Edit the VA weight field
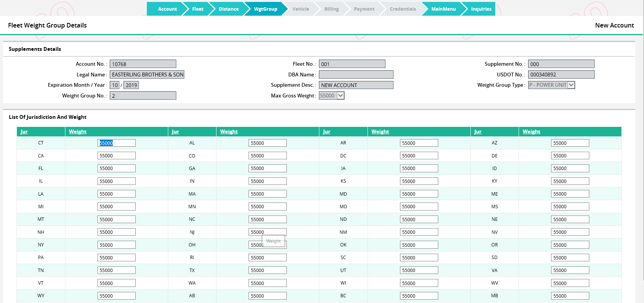This screenshot has height=303, width=644. (570, 270)
